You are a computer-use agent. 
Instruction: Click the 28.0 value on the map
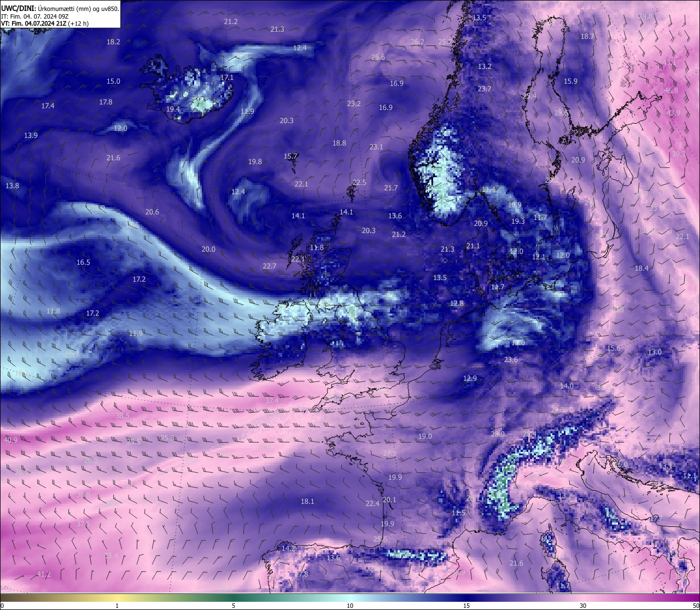498,434
